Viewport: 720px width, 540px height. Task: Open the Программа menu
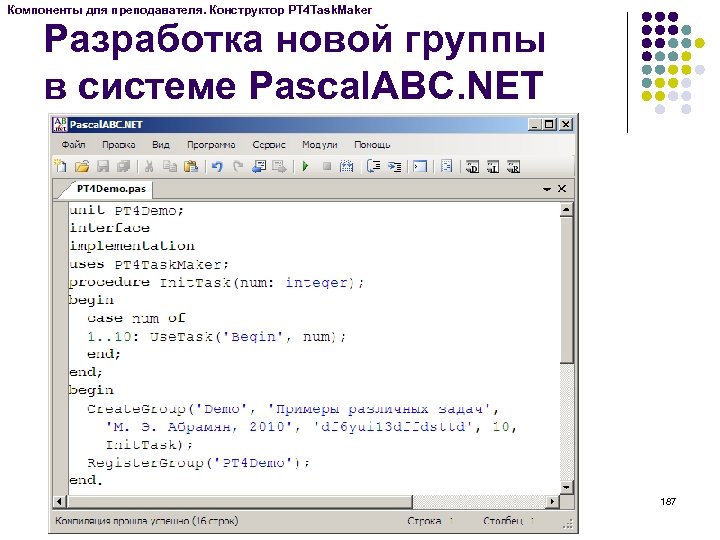(211, 145)
